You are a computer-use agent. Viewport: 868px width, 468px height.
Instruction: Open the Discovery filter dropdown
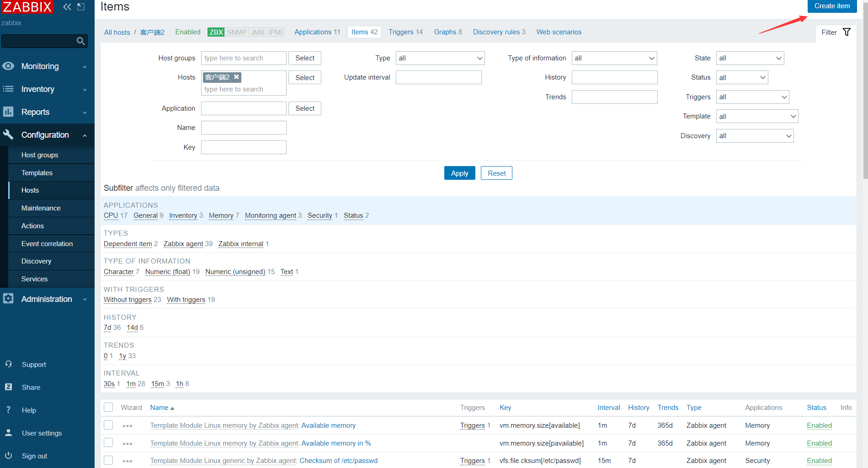[755, 136]
